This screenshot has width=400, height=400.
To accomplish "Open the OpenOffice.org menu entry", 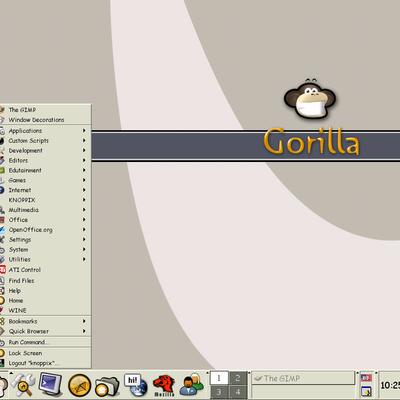I will pos(45,230).
